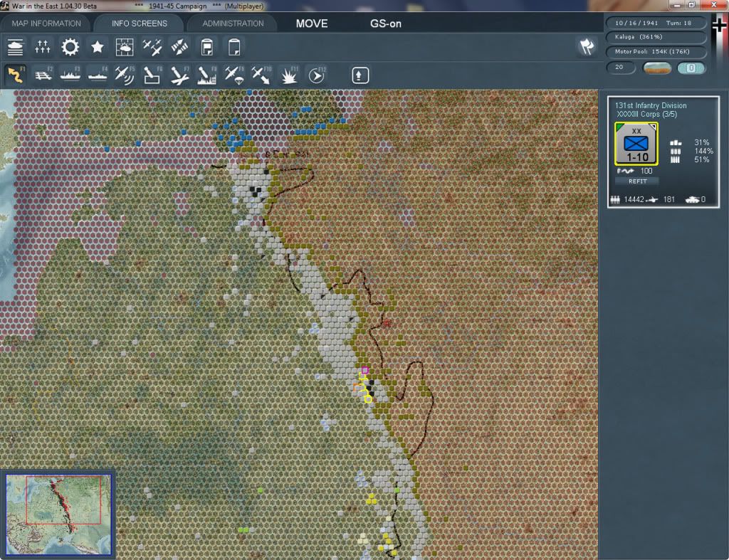The width and height of the screenshot is (729, 560).
Task: Click the magenta-outlined hex on the map
Action: point(365,371)
